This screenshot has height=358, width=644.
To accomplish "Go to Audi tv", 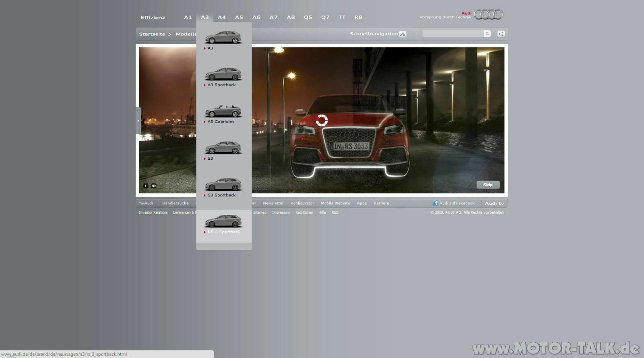I will (x=494, y=203).
